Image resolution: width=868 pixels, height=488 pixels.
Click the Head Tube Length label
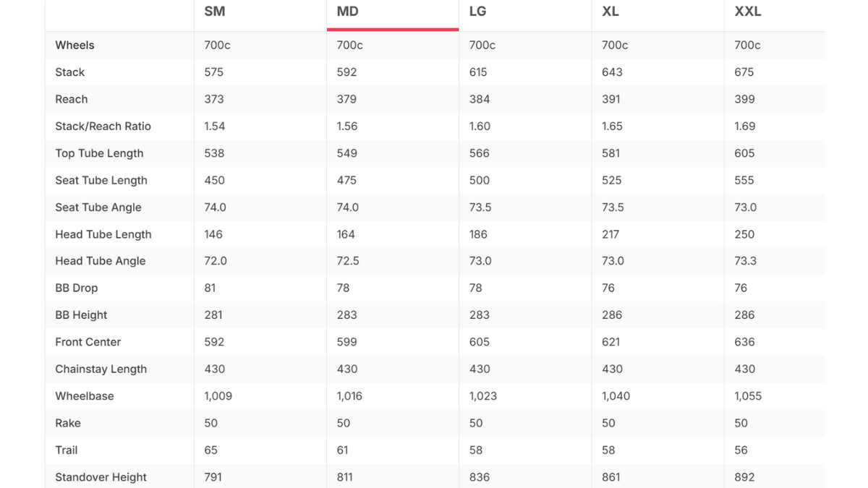(103, 234)
